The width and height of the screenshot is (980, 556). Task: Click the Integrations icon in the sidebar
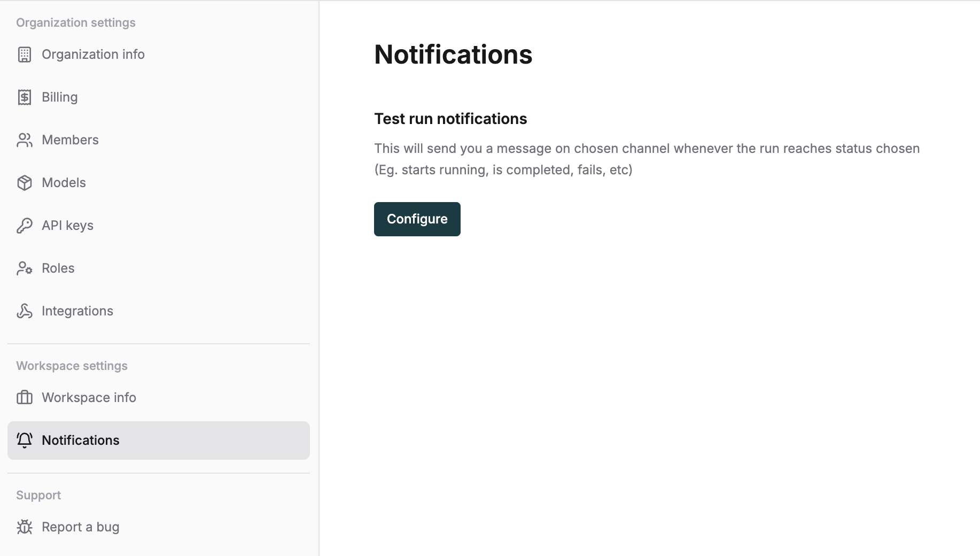point(25,311)
